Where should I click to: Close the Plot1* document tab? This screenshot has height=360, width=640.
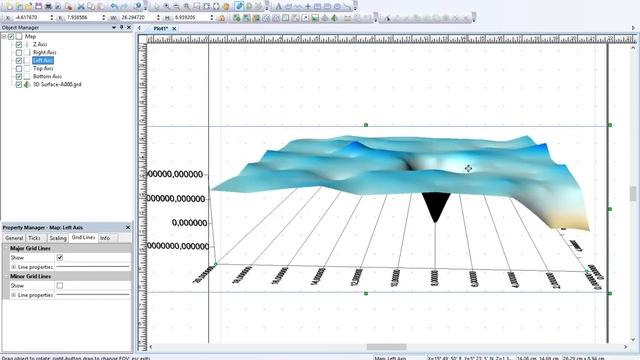[x=174, y=29]
